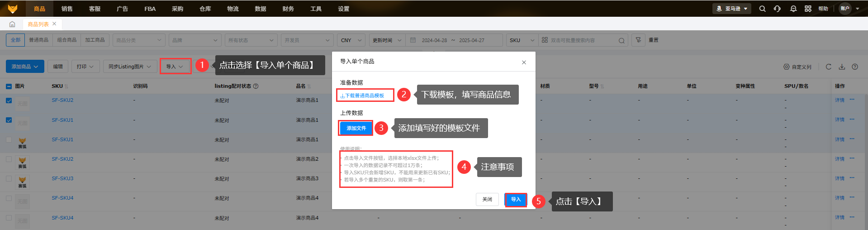Open 自定义列 column settings
The width and height of the screenshot is (868, 230).
pos(797,67)
